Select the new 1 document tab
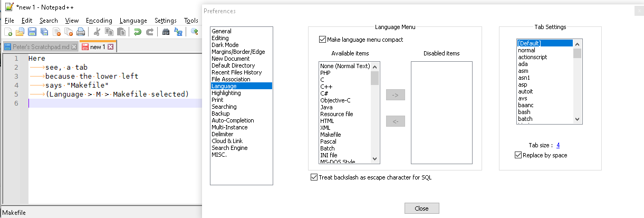 click(x=98, y=47)
